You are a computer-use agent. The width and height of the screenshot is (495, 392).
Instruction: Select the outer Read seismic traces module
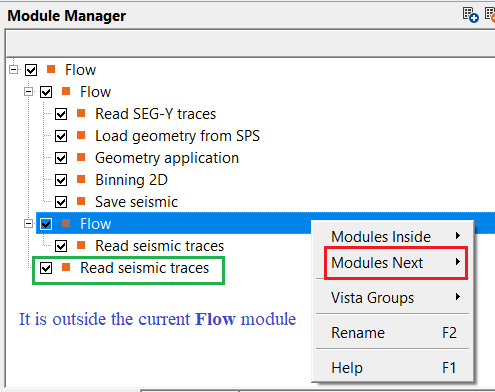(145, 268)
